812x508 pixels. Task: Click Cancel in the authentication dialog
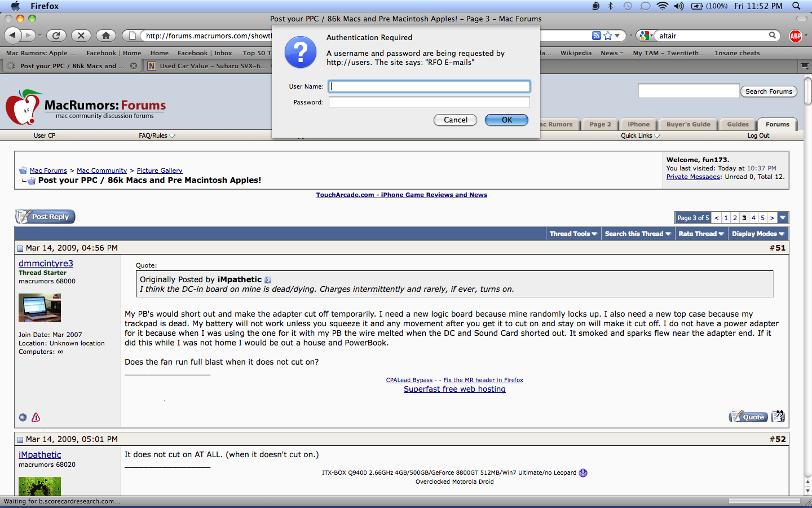tap(455, 120)
